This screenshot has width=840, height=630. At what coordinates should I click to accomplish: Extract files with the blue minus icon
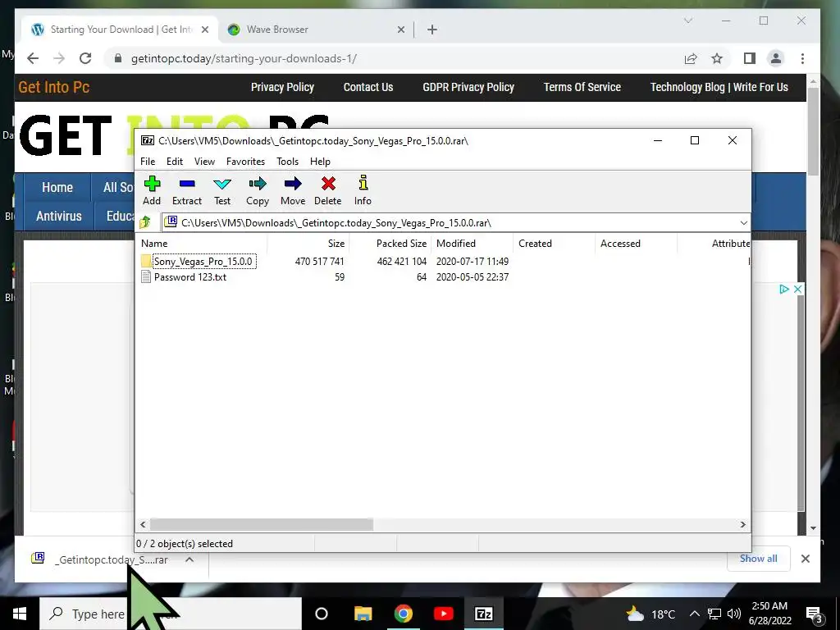click(187, 184)
